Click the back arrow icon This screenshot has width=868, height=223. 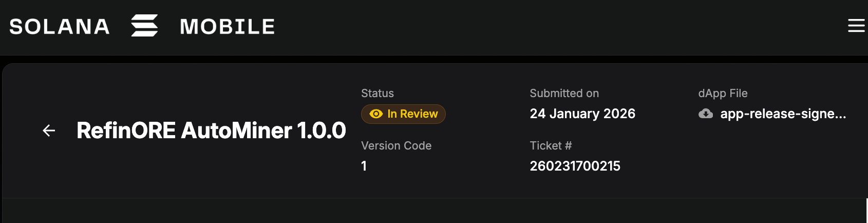(x=49, y=131)
